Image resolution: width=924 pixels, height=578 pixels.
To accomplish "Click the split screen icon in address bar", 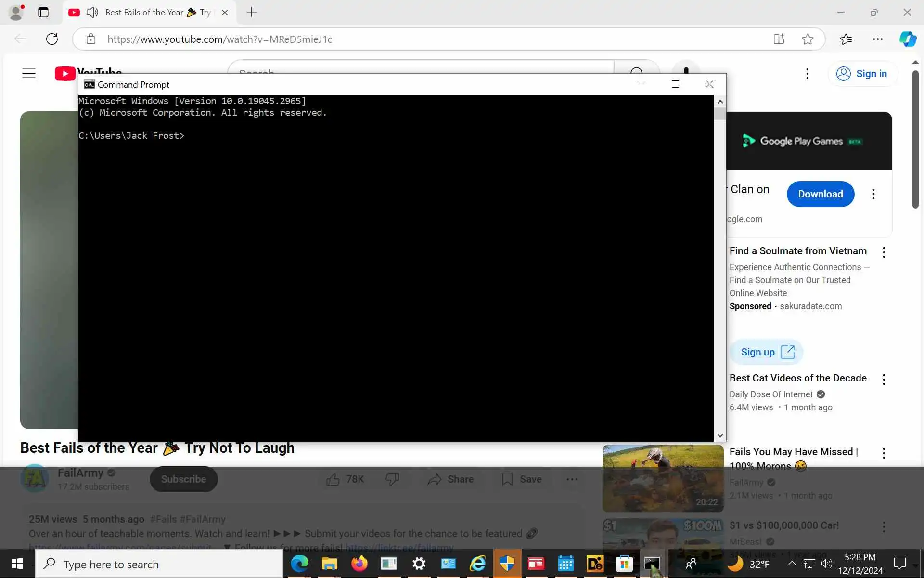I will point(779,39).
